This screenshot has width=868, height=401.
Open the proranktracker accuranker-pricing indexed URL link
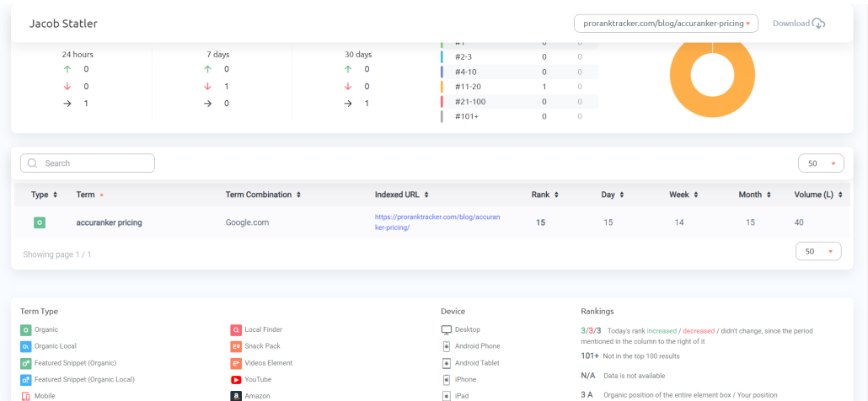pyautogui.click(x=437, y=222)
